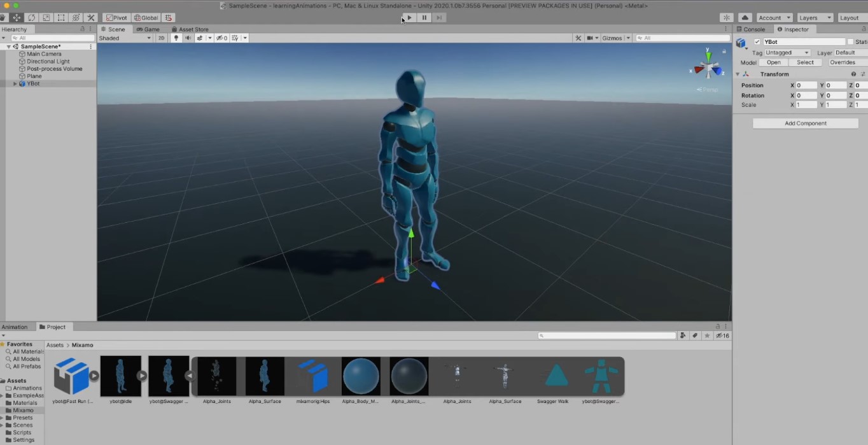Select the Rect transform tool

pos(60,17)
